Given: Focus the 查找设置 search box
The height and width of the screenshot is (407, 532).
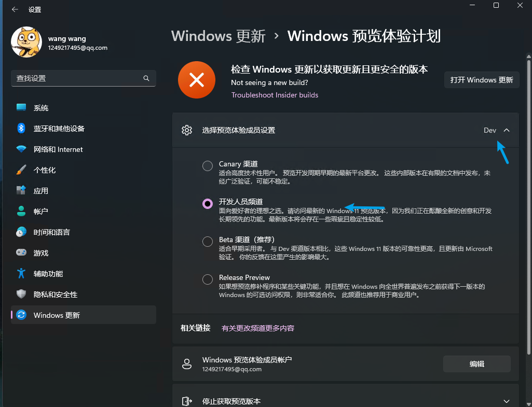Looking at the screenshot, I should (x=84, y=78).
